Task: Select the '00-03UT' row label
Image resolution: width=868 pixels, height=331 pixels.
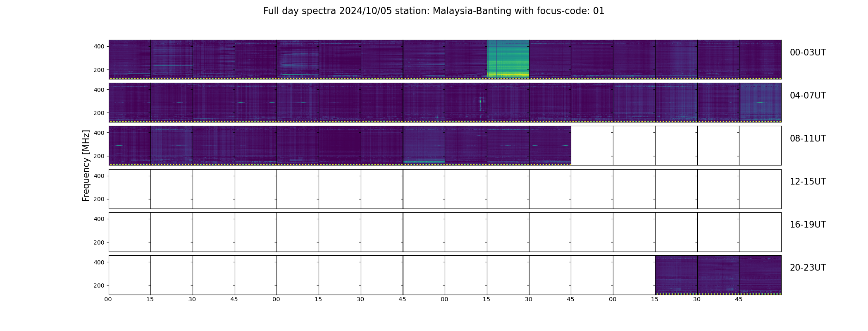Action: click(808, 53)
